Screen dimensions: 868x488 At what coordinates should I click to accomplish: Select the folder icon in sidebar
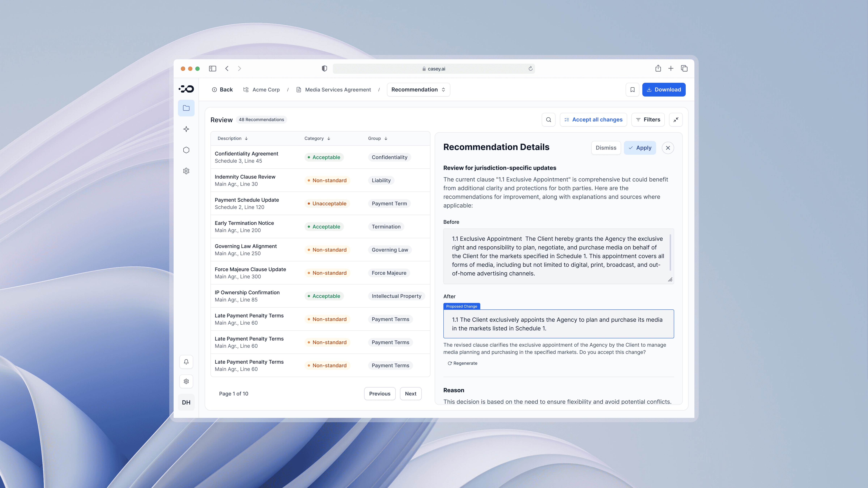click(186, 108)
